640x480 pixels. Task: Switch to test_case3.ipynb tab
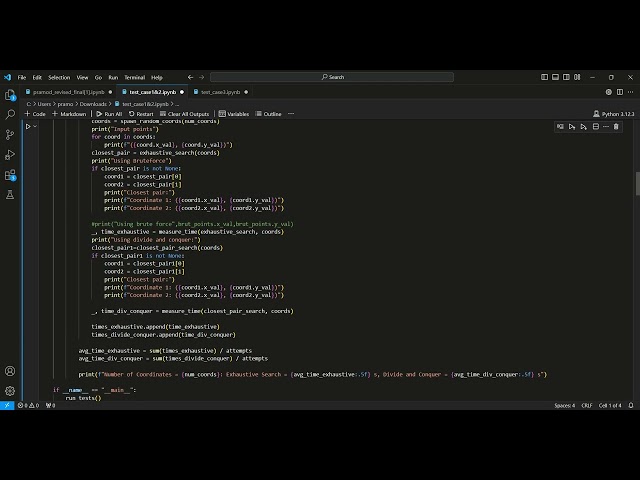221,92
